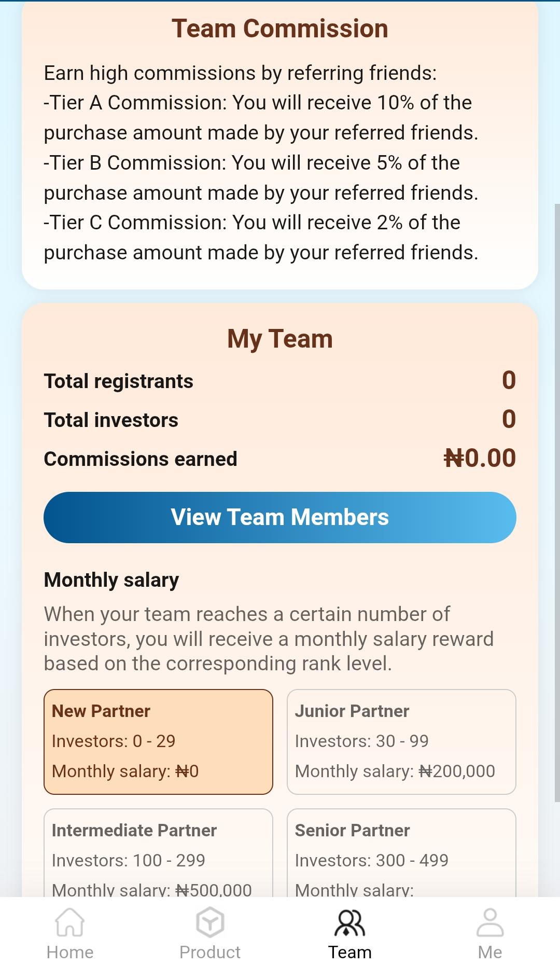
Task: Tap the Me profile icon
Action: 490,922
